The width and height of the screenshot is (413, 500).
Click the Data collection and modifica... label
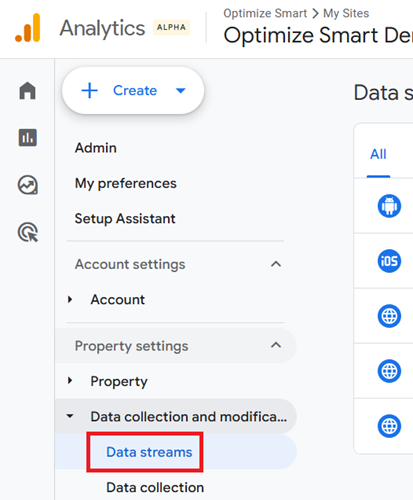coord(189,416)
